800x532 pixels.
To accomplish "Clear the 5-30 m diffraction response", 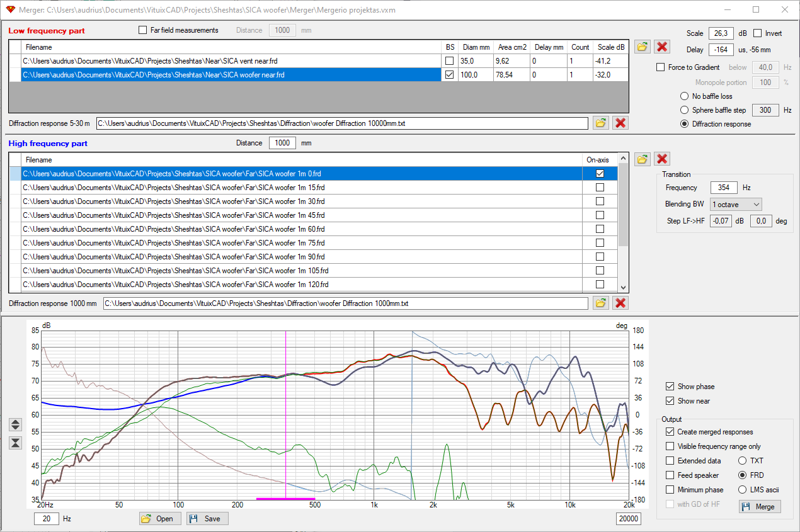I will (620, 123).
